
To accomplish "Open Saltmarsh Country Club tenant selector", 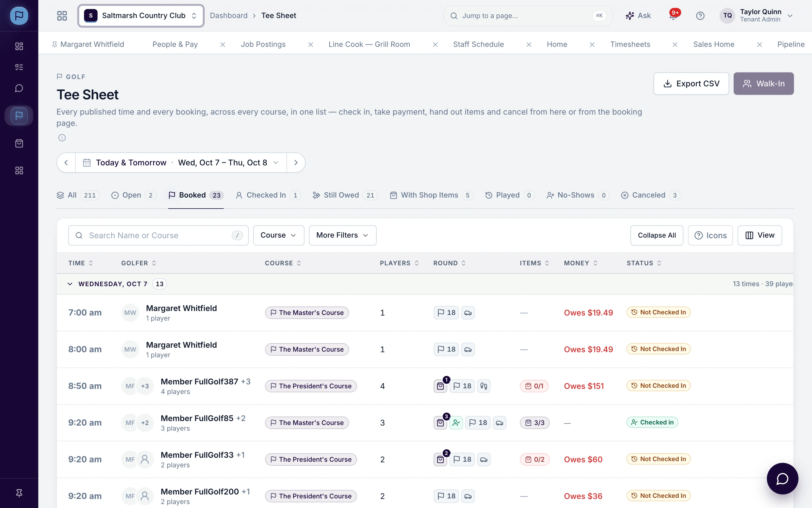I will [x=141, y=16].
